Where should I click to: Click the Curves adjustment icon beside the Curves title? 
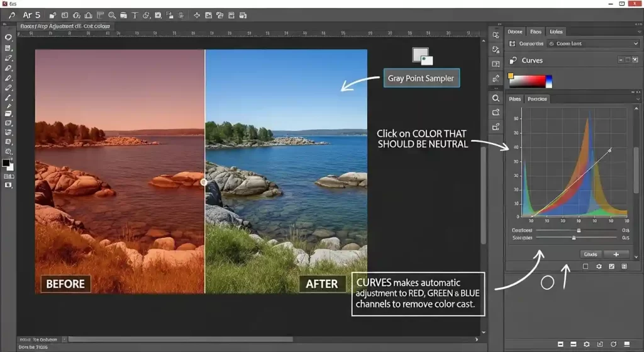pyautogui.click(x=513, y=60)
